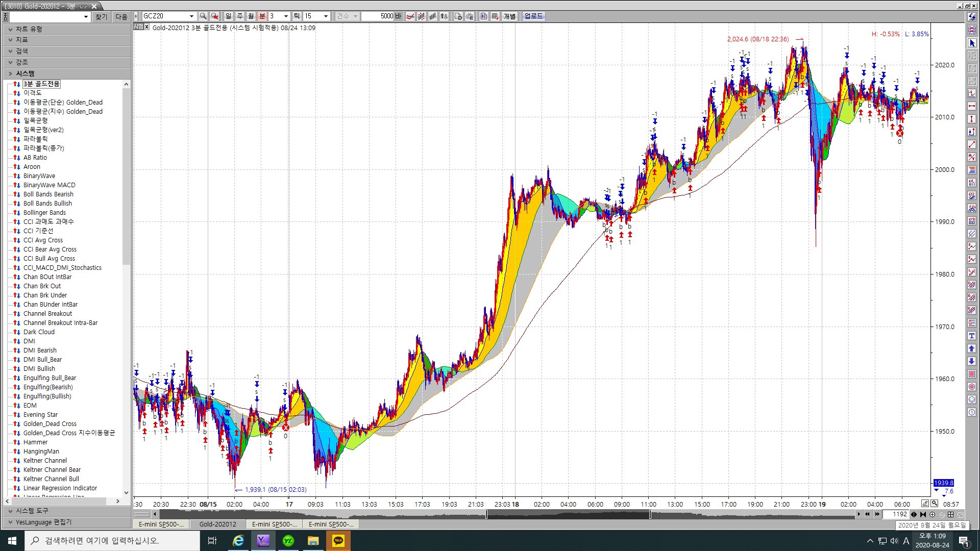The image size is (980, 551).
Task: Click the zoom-in plus circle icon
Action: [x=933, y=514]
